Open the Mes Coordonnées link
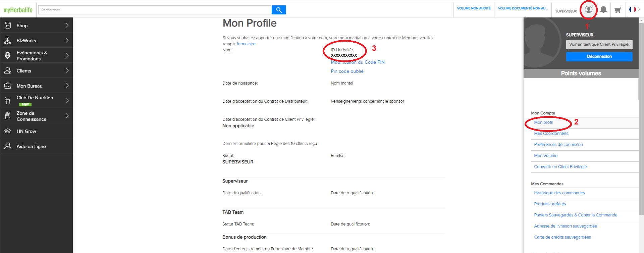 coord(551,134)
